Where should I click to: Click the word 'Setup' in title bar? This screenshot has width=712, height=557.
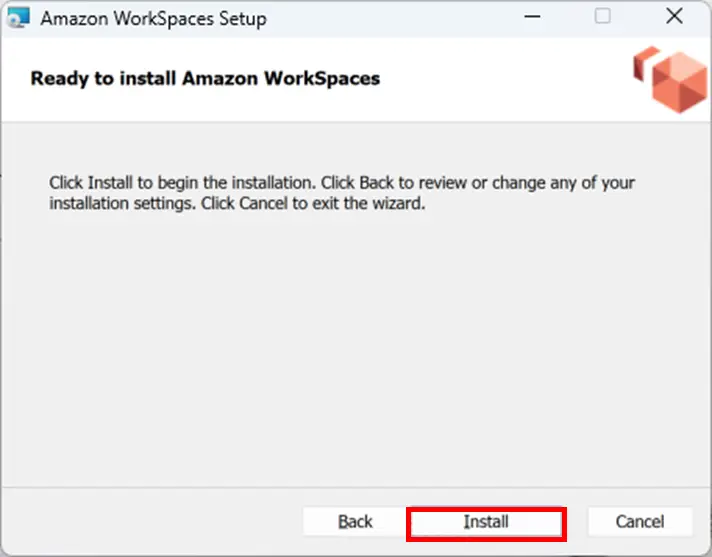click(x=243, y=20)
